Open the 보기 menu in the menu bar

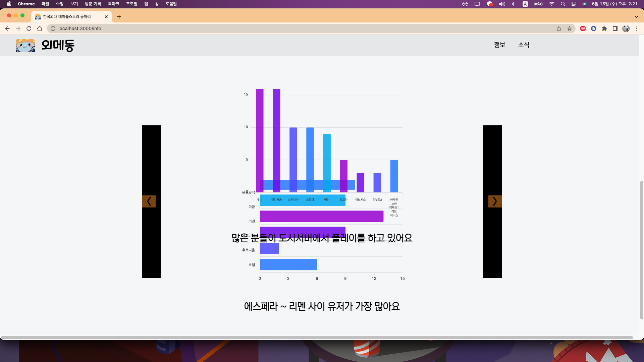coord(74,4)
